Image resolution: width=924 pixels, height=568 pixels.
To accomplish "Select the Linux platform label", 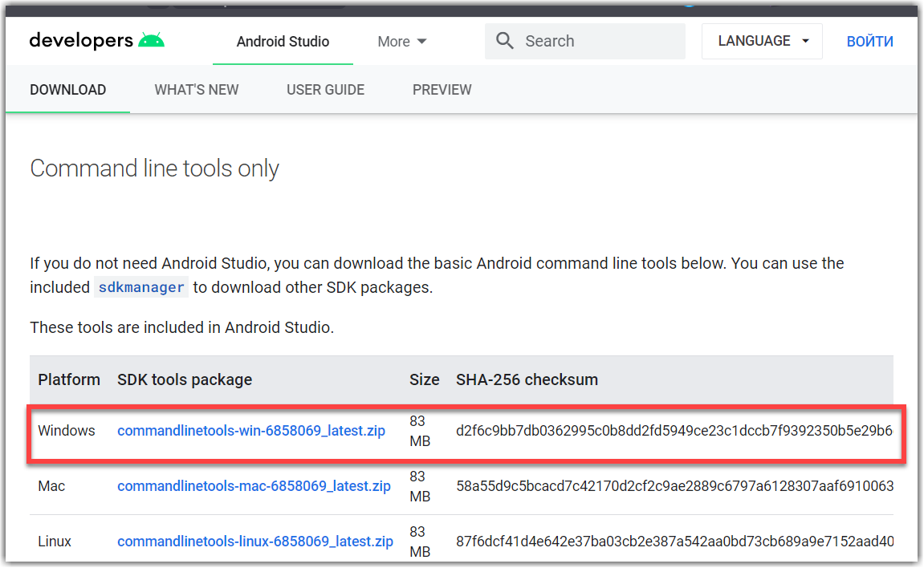I will pos(54,542).
